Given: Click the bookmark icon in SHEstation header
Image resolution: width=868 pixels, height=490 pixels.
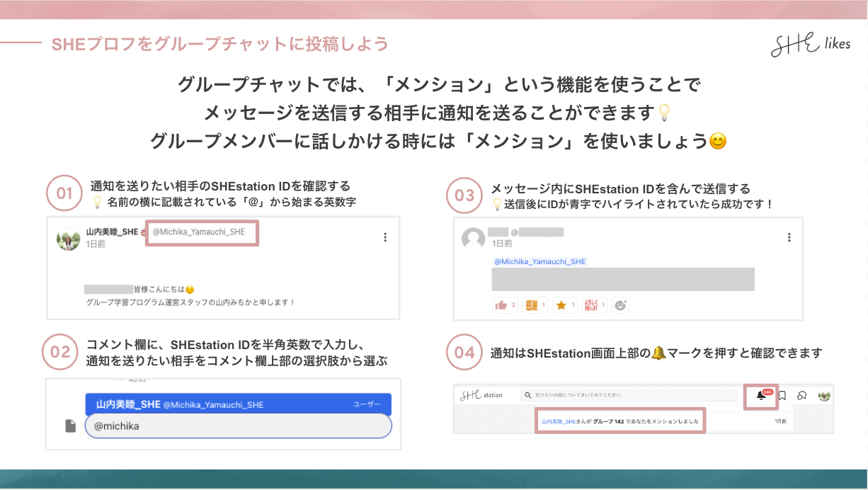Looking at the screenshot, I should coord(782,396).
